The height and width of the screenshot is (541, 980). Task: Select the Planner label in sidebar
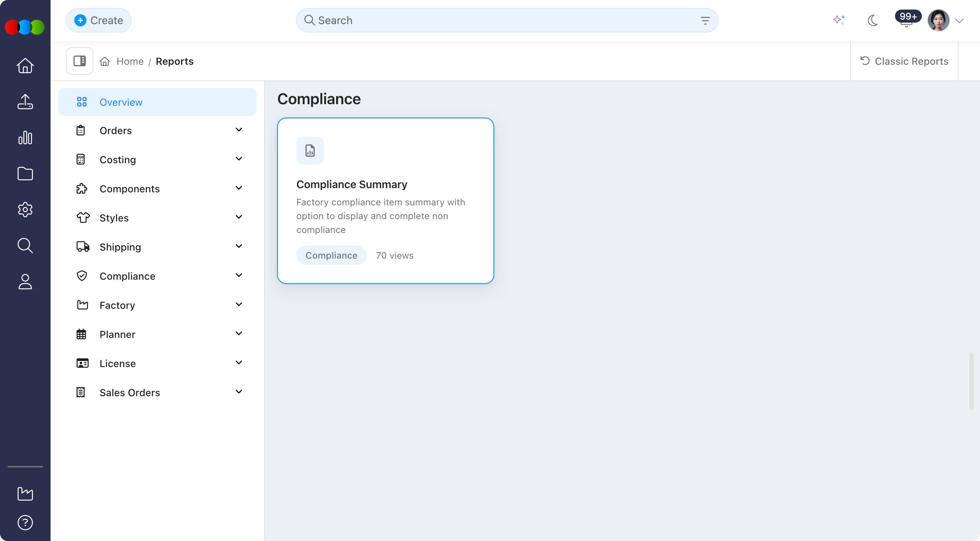117,335
